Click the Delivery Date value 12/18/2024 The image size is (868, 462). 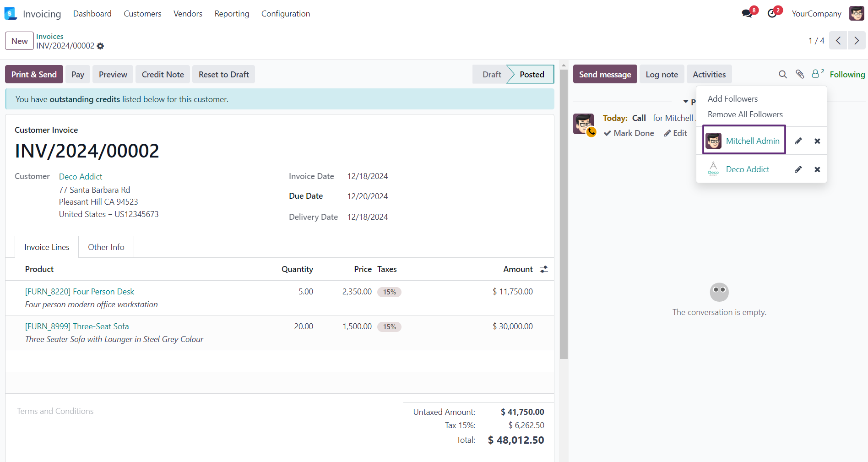pyautogui.click(x=368, y=217)
